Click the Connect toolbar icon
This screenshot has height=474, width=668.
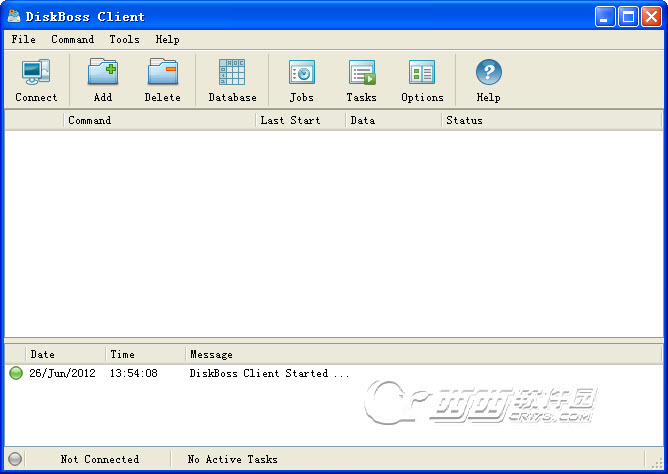pyautogui.click(x=36, y=73)
